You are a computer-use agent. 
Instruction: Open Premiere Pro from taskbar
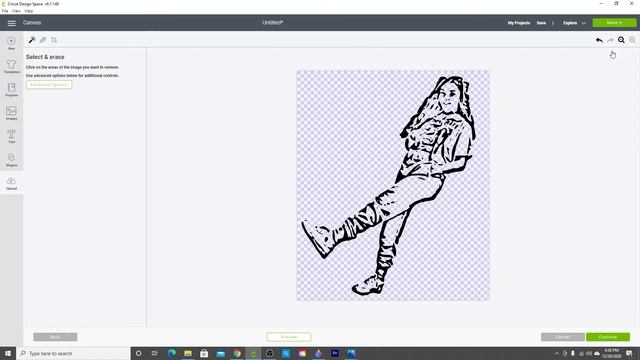tap(335, 353)
